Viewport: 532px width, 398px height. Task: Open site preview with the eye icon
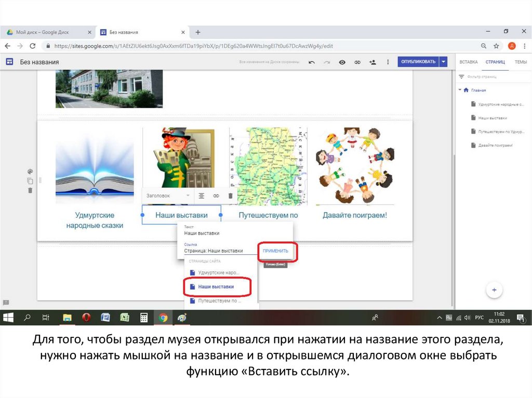(x=342, y=62)
